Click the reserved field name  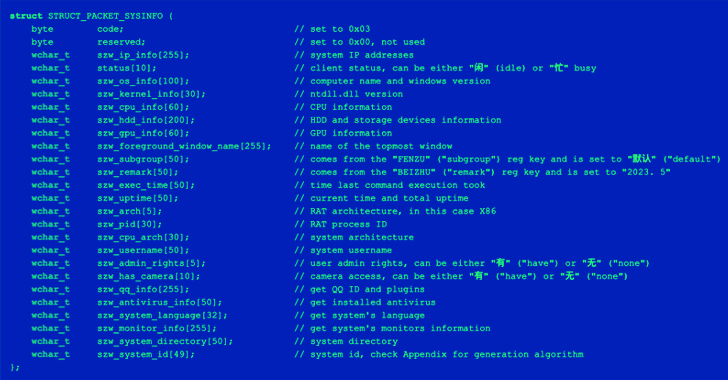tap(121, 42)
